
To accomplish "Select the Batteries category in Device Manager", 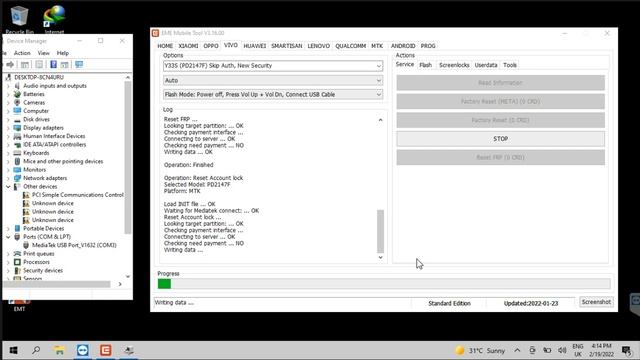I will (x=33, y=94).
